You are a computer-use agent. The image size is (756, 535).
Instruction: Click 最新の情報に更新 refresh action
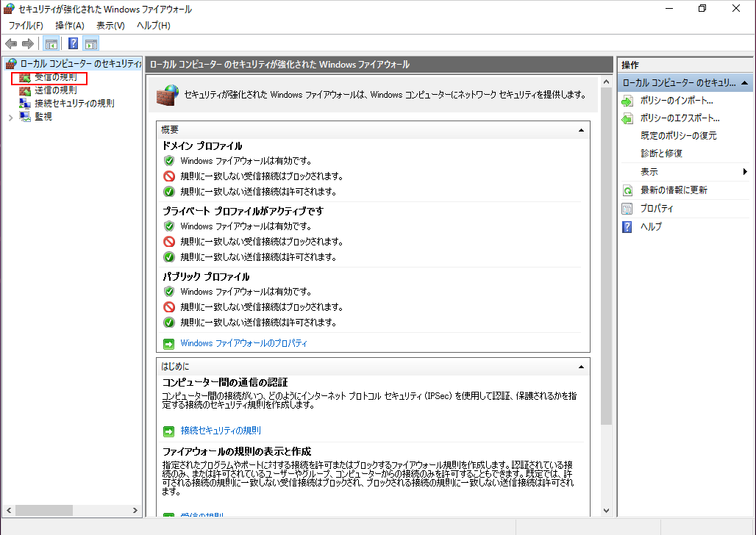[x=673, y=190]
